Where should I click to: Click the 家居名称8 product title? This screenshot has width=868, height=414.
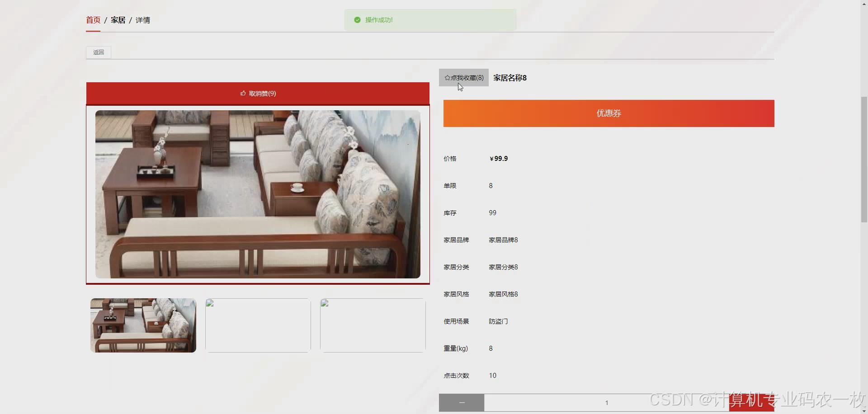click(510, 78)
